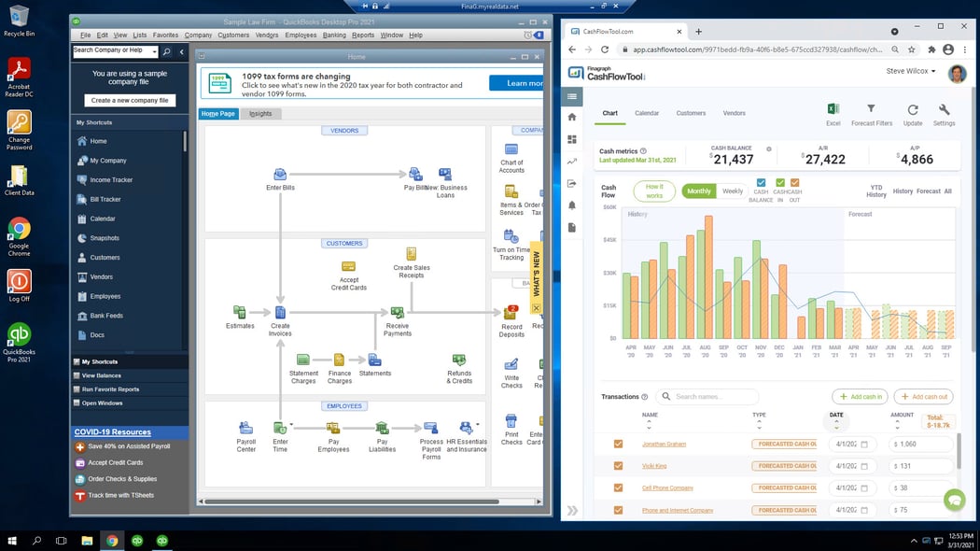This screenshot has height=551, width=980.
Task: Open Accept Credit Cards icon
Action: pyautogui.click(x=349, y=266)
